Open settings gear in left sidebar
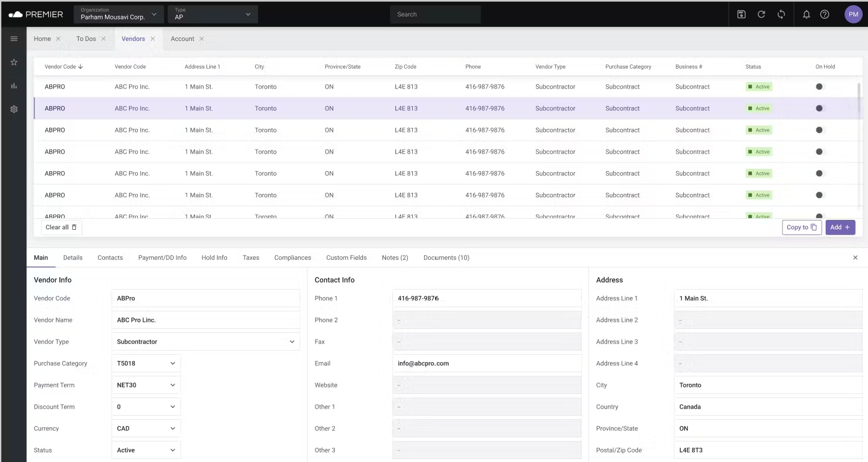 tap(14, 109)
